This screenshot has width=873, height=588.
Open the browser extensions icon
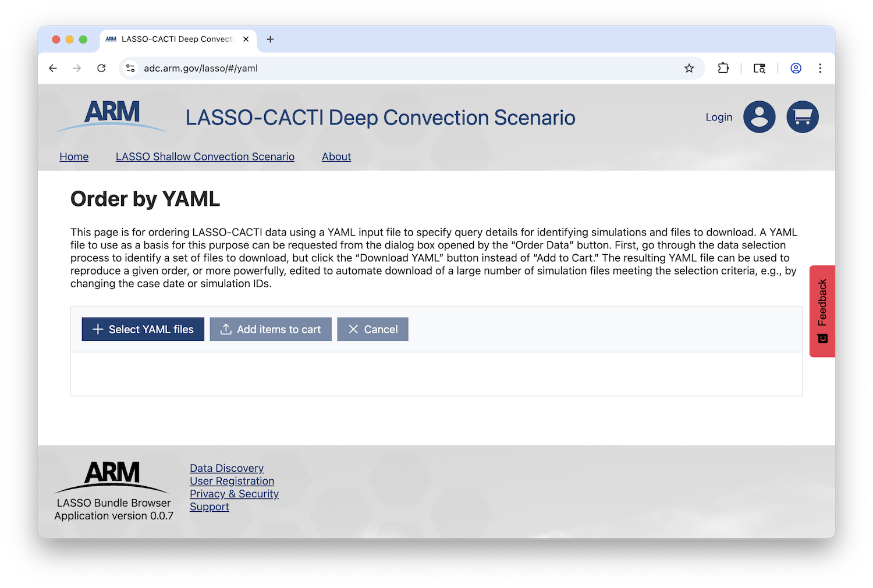pos(723,68)
